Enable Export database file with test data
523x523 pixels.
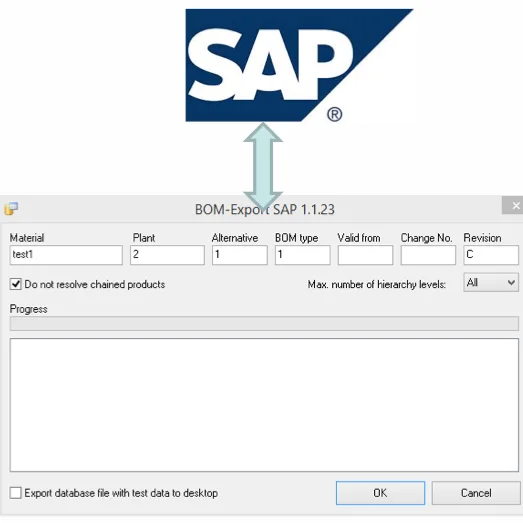(x=15, y=493)
